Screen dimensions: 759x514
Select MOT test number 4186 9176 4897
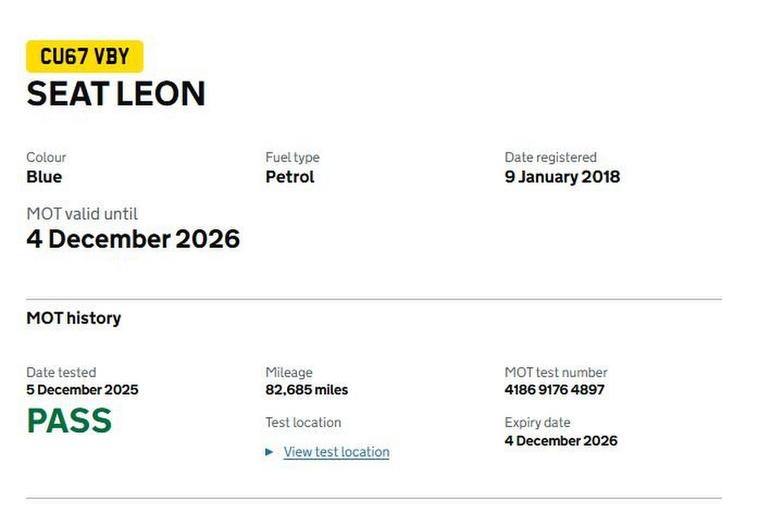[554, 390]
